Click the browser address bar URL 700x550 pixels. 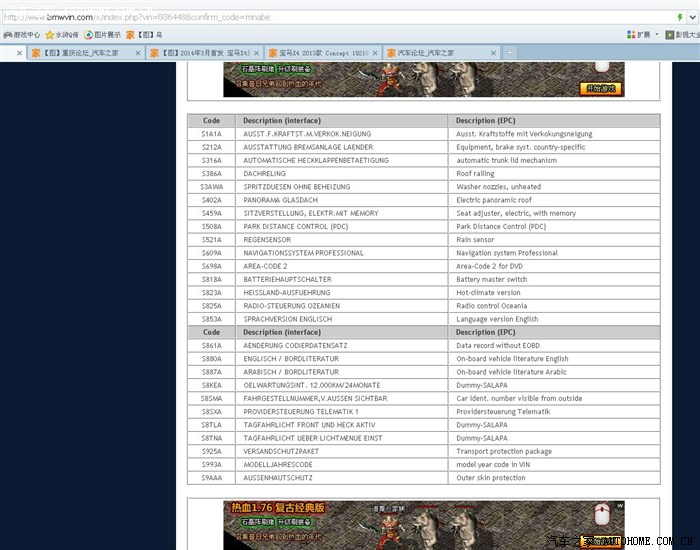coord(300,17)
